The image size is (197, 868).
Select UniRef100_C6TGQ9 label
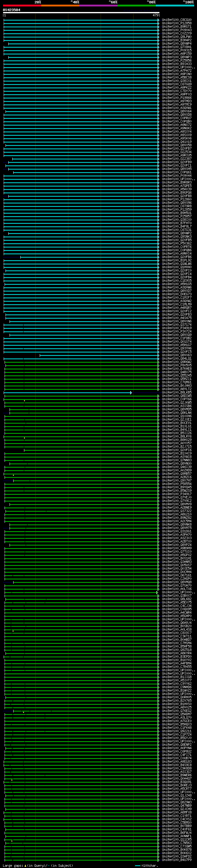(176, 84)
